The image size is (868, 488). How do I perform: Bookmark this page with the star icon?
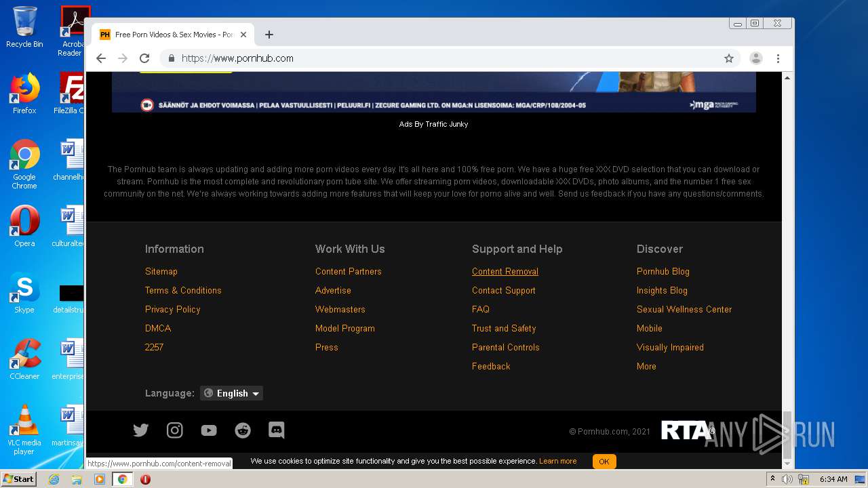[729, 58]
